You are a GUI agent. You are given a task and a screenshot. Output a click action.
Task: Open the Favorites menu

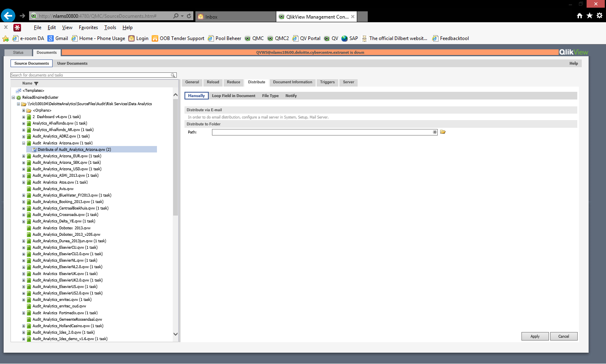pos(88,28)
